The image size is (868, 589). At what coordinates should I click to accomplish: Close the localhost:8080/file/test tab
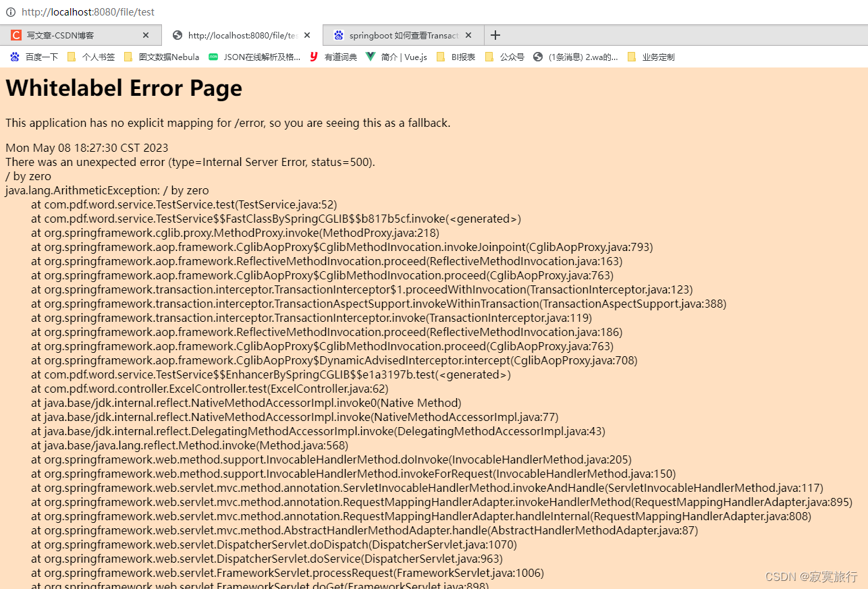(307, 35)
